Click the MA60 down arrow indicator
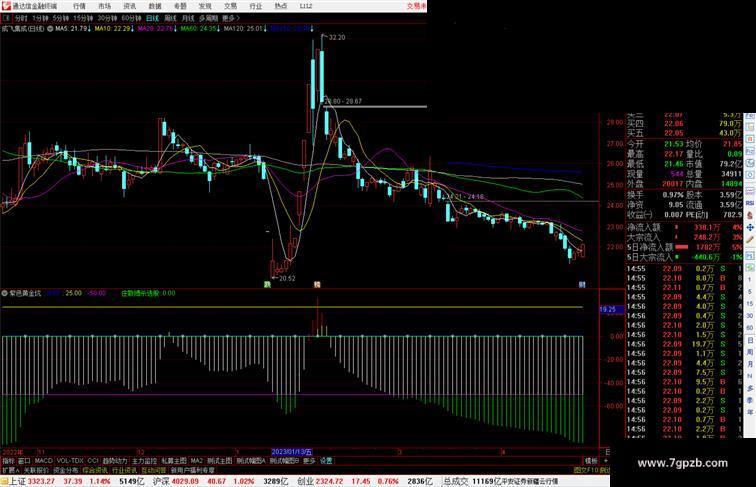The height and width of the screenshot is (487, 756). pos(219,29)
